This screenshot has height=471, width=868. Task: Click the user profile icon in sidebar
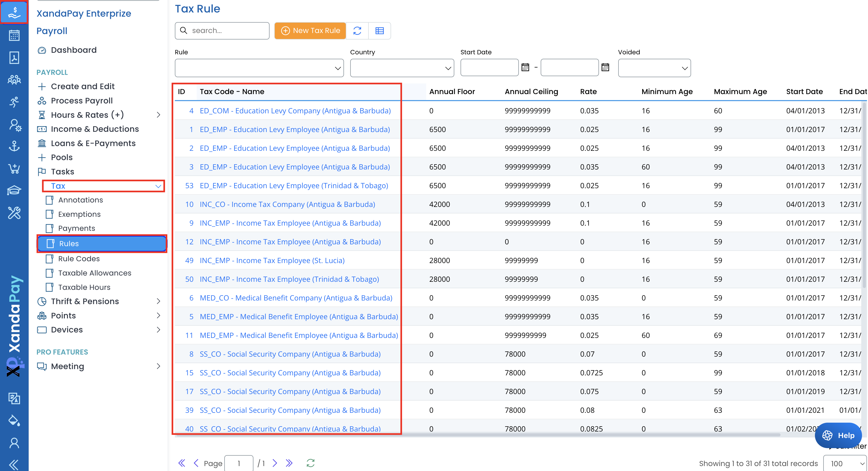tap(14, 443)
